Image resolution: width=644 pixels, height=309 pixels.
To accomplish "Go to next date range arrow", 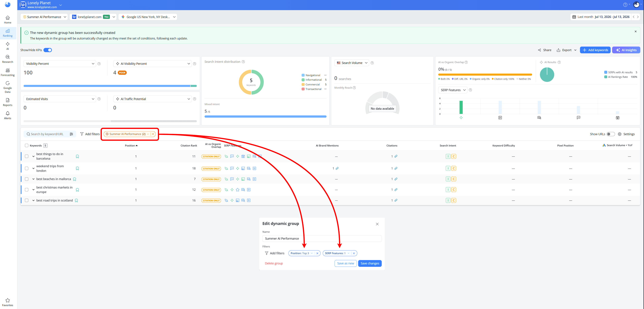I will click(638, 17).
